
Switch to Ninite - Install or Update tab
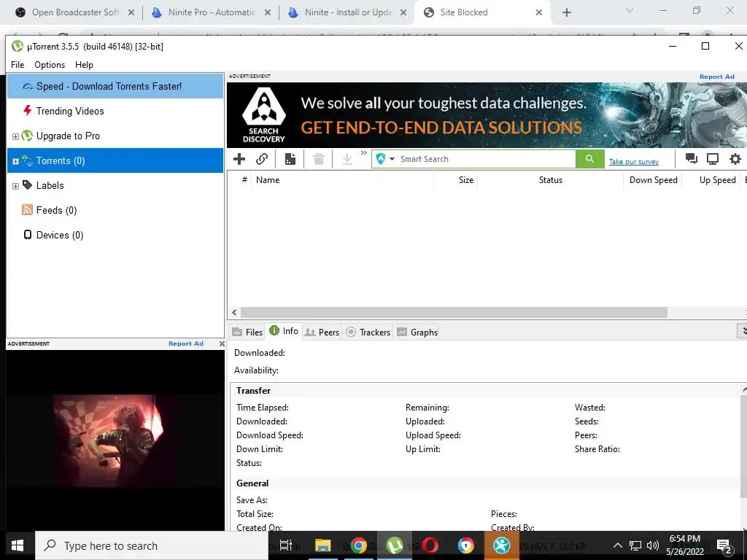348,12
